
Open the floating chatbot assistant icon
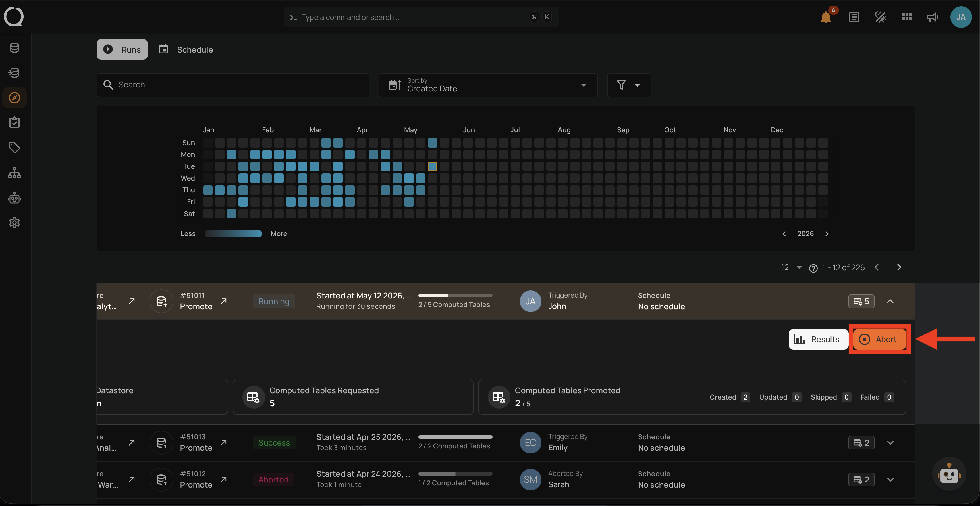pyautogui.click(x=949, y=474)
